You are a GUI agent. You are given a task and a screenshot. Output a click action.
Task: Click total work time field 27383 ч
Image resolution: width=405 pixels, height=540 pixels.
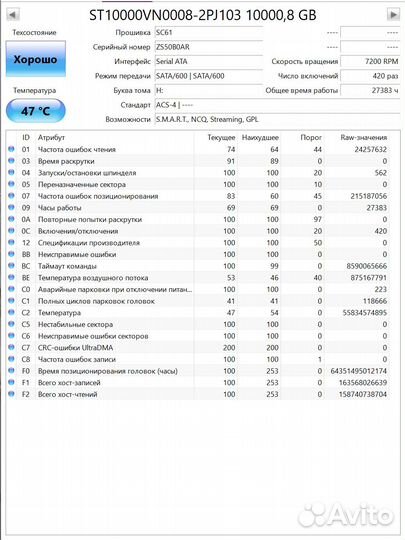[370, 90]
